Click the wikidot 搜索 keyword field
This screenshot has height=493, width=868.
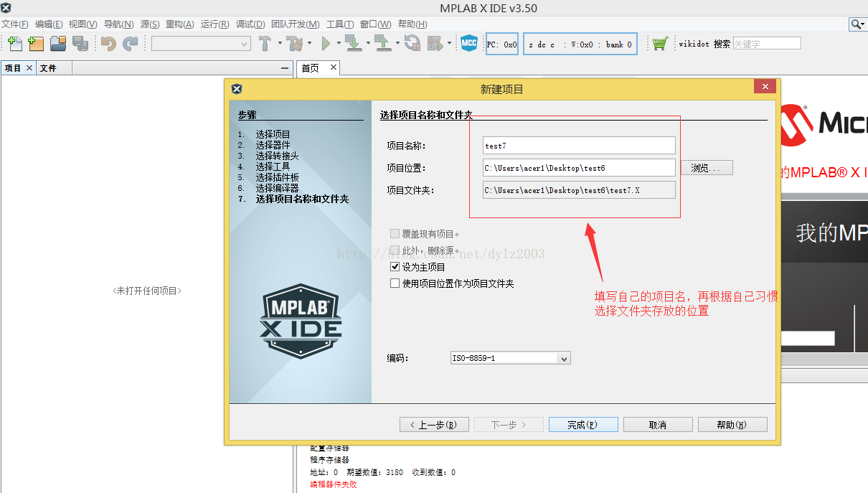point(766,44)
